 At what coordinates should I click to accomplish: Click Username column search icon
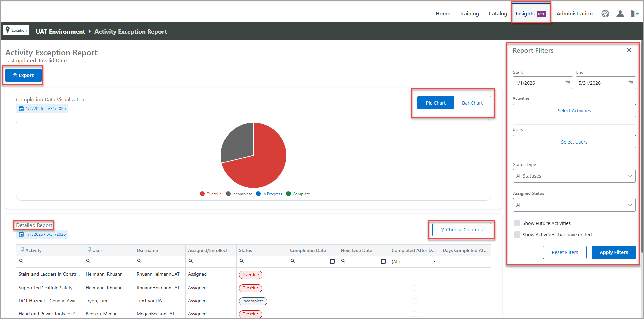point(139,261)
